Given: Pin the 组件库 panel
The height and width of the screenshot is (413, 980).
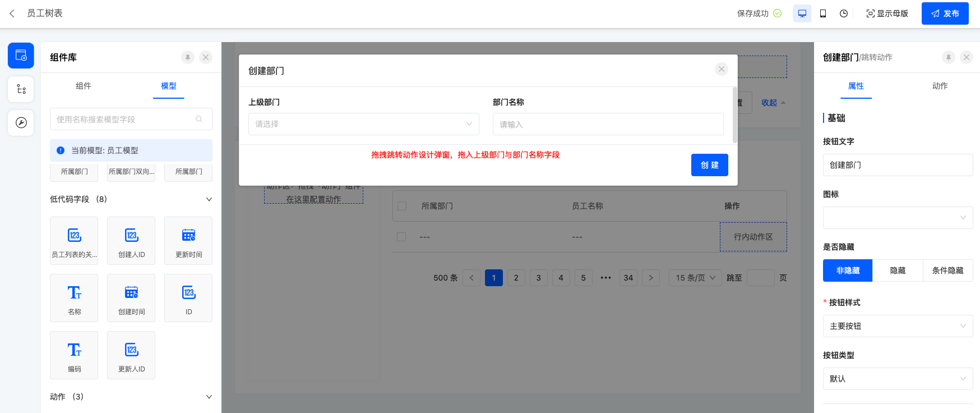Looking at the screenshot, I should click(x=188, y=57).
